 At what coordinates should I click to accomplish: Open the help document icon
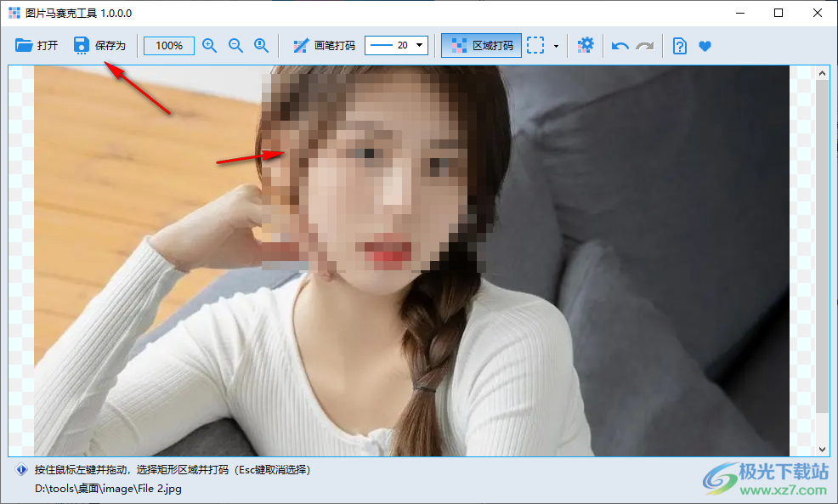tap(680, 45)
